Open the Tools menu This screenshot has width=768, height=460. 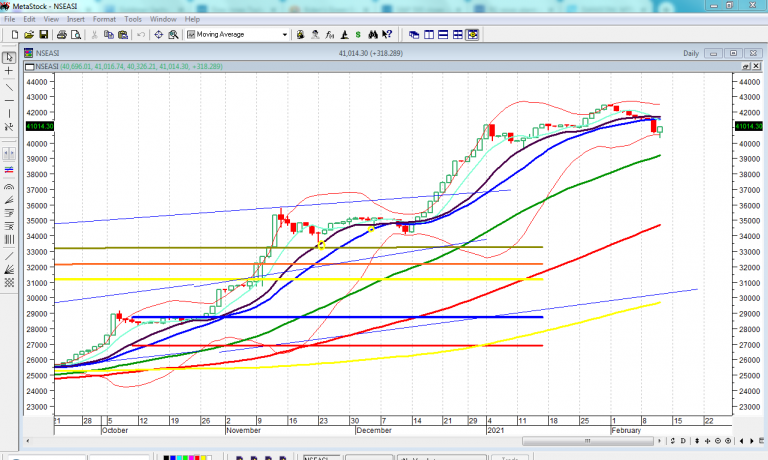[133, 19]
